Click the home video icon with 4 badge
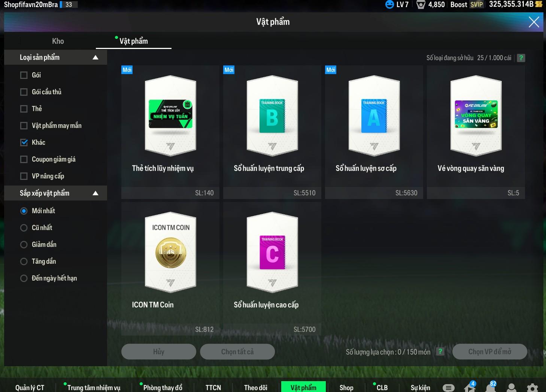Viewport: 546px width, 392px height. click(x=470, y=388)
